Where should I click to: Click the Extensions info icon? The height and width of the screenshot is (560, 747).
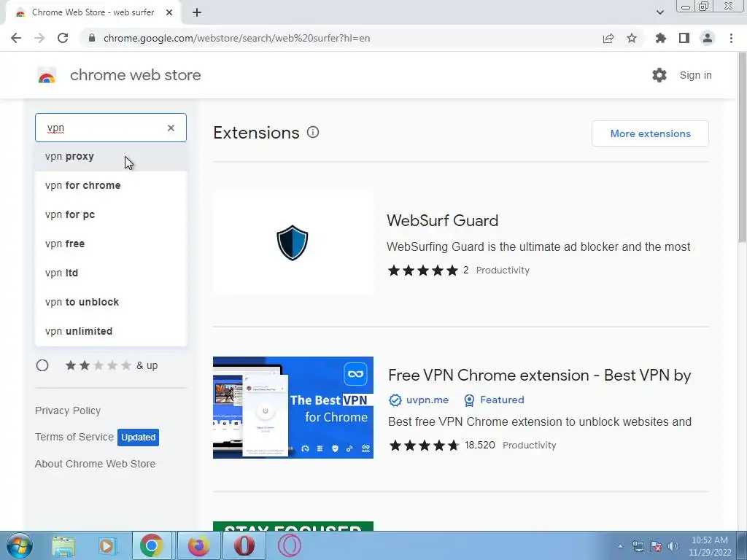click(312, 133)
